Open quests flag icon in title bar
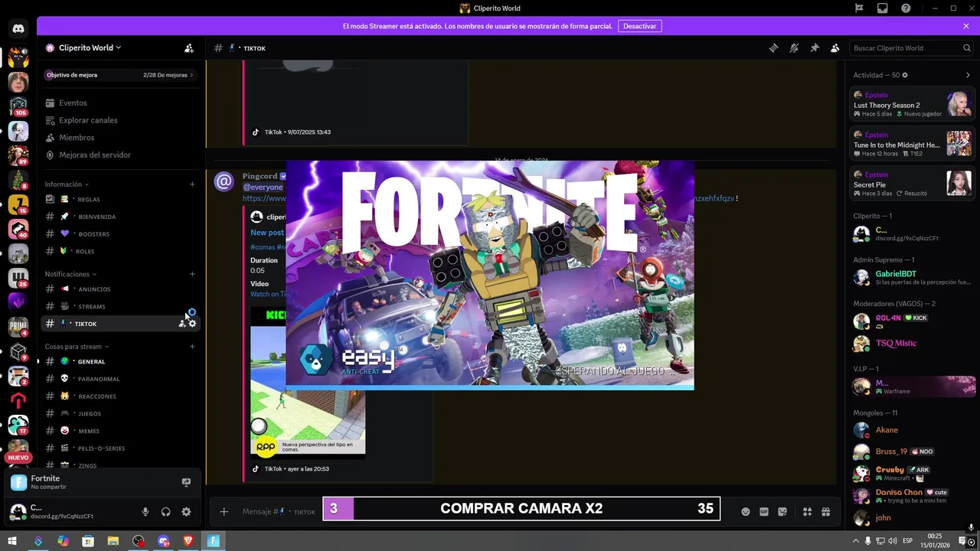The width and height of the screenshot is (980, 551). [859, 8]
